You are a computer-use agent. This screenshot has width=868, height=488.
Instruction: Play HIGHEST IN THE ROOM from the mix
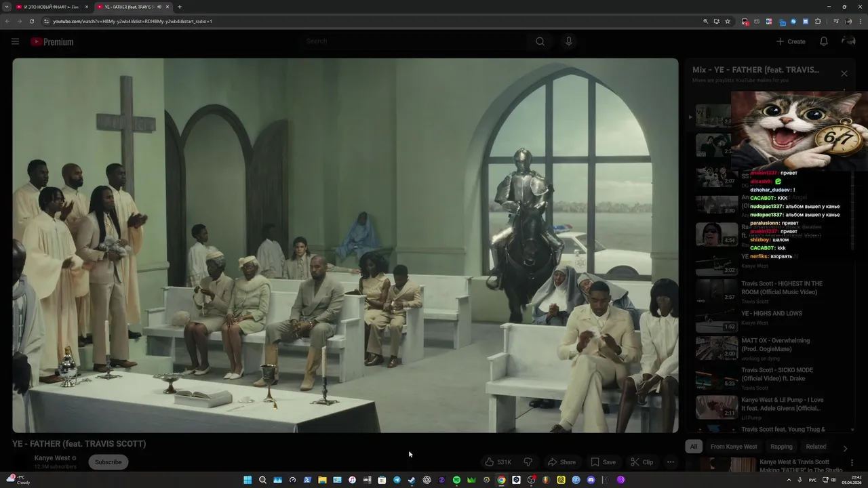[782, 287]
